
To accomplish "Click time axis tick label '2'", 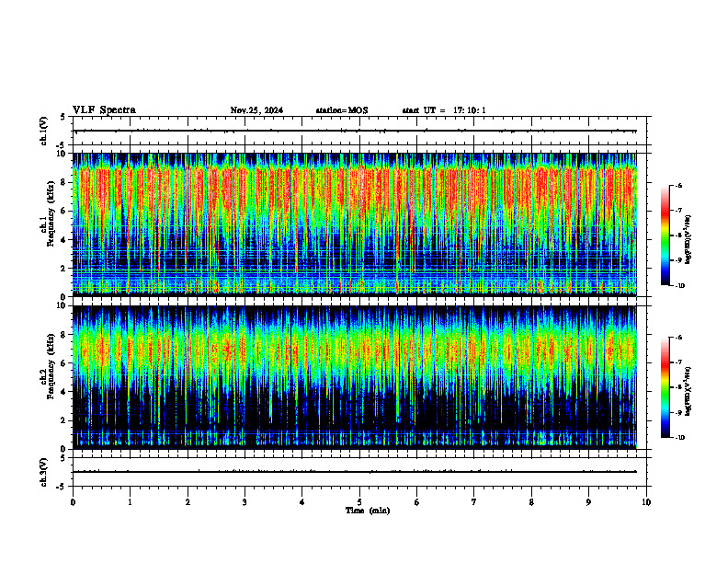I will point(188,502).
